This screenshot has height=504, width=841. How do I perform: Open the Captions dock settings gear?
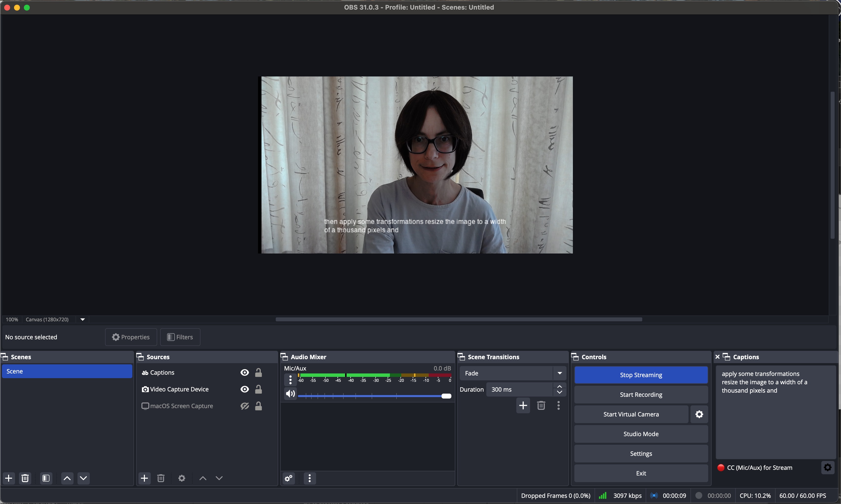click(x=827, y=468)
